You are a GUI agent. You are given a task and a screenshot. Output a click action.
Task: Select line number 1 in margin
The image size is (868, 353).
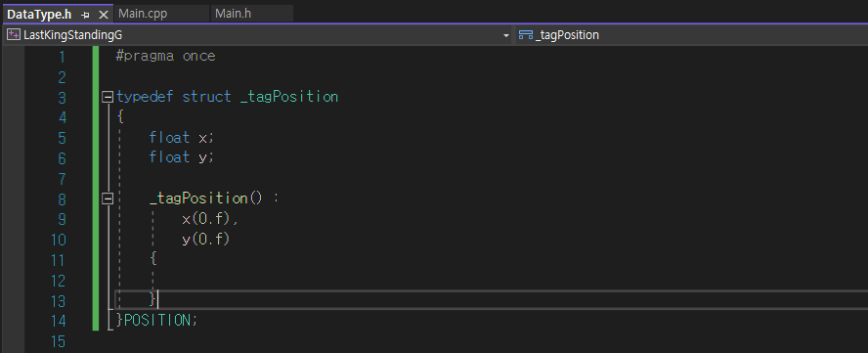point(61,57)
